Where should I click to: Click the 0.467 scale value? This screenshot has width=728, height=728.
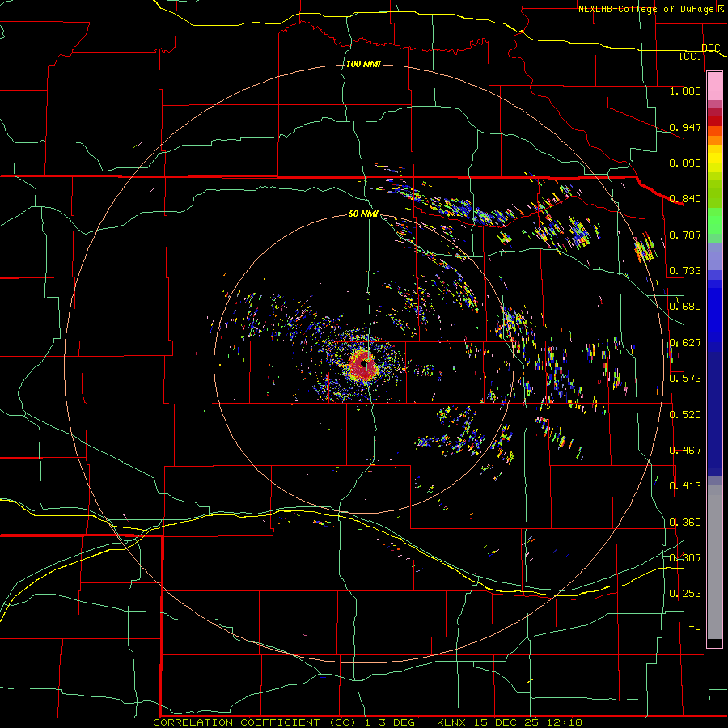click(685, 451)
